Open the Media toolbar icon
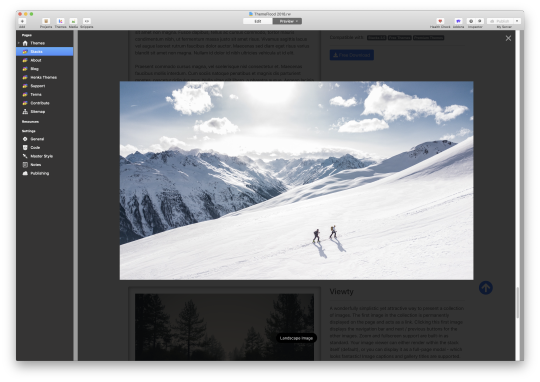Image resolution: width=540 pixels, height=382 pixels. (x=73, y=21)
